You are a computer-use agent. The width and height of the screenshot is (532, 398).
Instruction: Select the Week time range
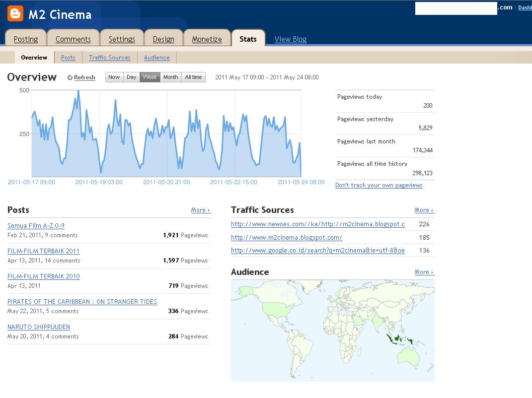[150, 77]
